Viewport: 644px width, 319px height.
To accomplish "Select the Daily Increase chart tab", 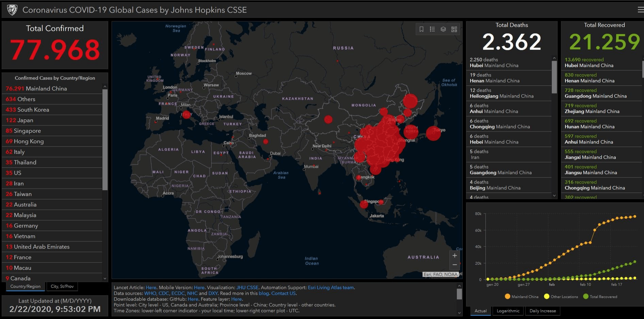I will click(543, 311).
